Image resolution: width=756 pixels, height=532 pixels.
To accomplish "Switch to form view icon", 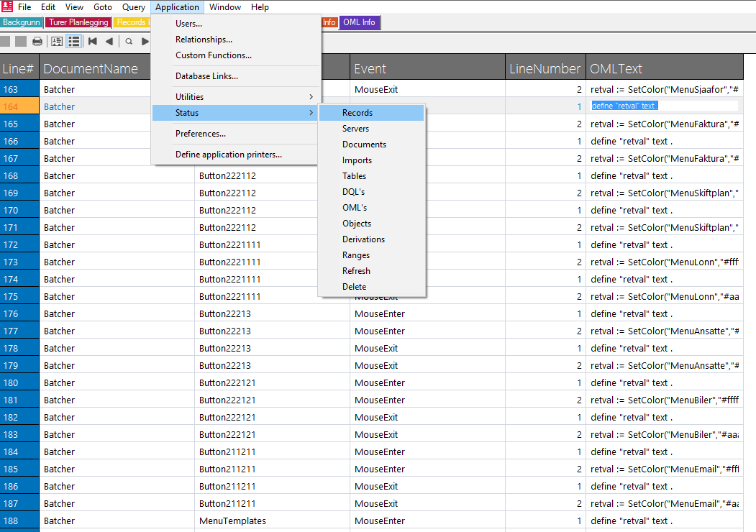I will 57,42.
